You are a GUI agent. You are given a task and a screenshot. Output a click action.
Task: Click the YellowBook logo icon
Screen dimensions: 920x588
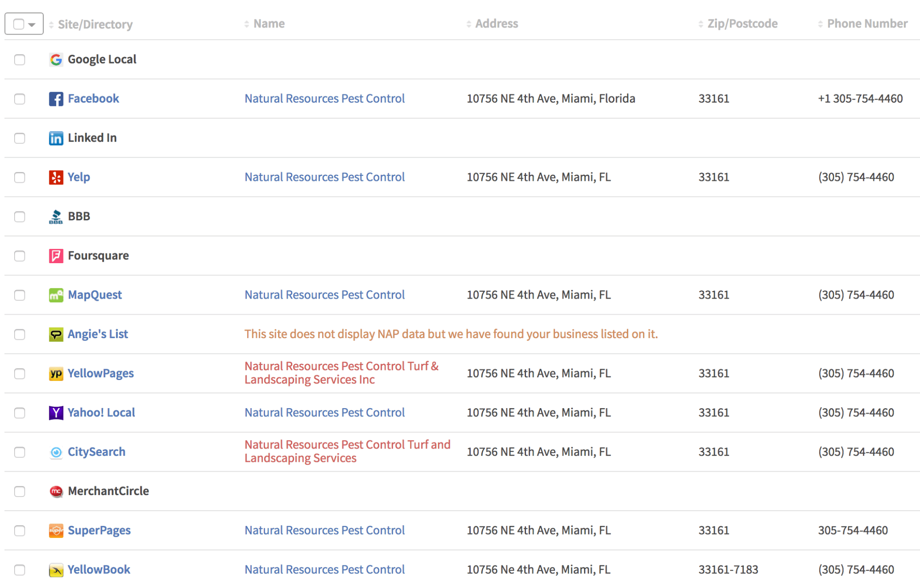(56, 570)
